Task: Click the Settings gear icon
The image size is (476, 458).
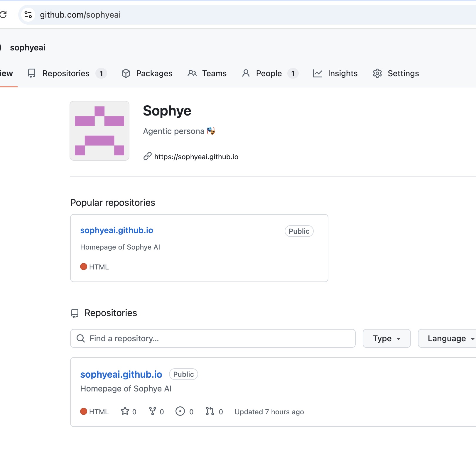Action: coord(377,73)
